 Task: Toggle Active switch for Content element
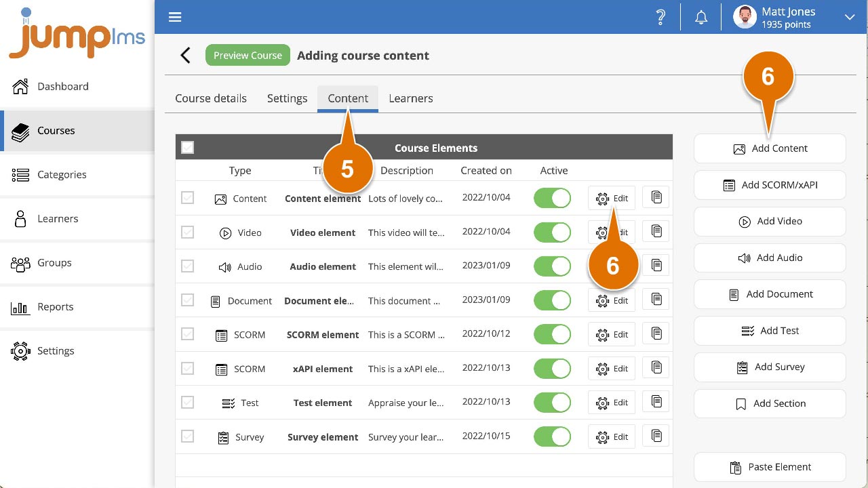(553, 198)
